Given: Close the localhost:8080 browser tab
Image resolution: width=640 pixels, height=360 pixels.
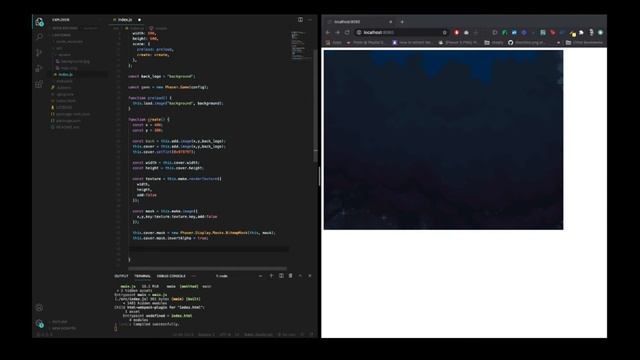Looking at the screenshot, I should 391,22.
